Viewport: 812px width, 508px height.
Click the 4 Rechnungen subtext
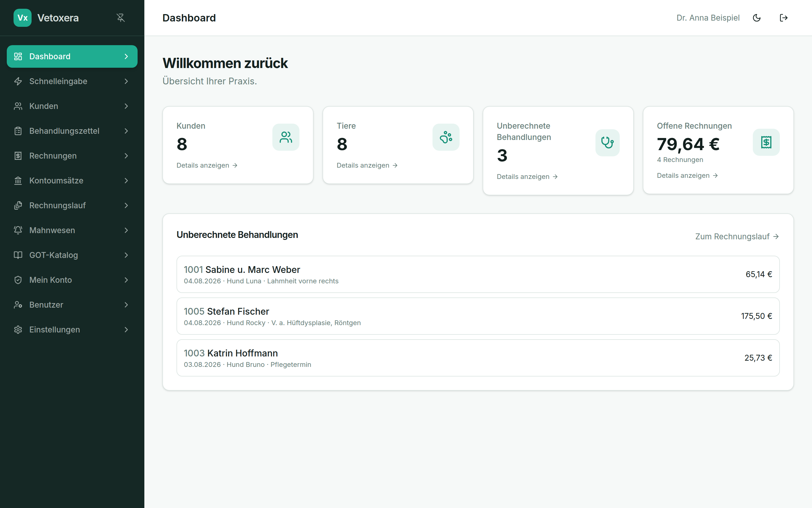click(x=680, y=160)
